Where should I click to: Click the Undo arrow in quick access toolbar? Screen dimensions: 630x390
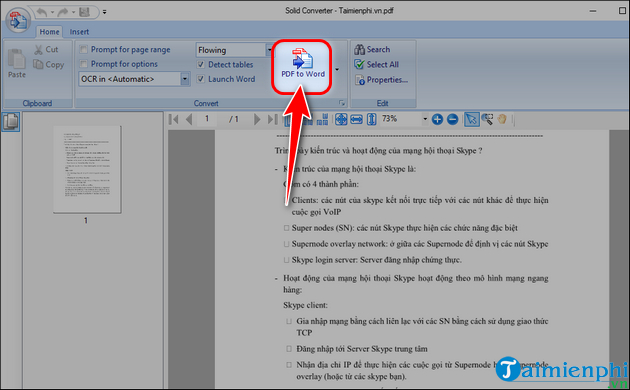click(x=41, y=12)
